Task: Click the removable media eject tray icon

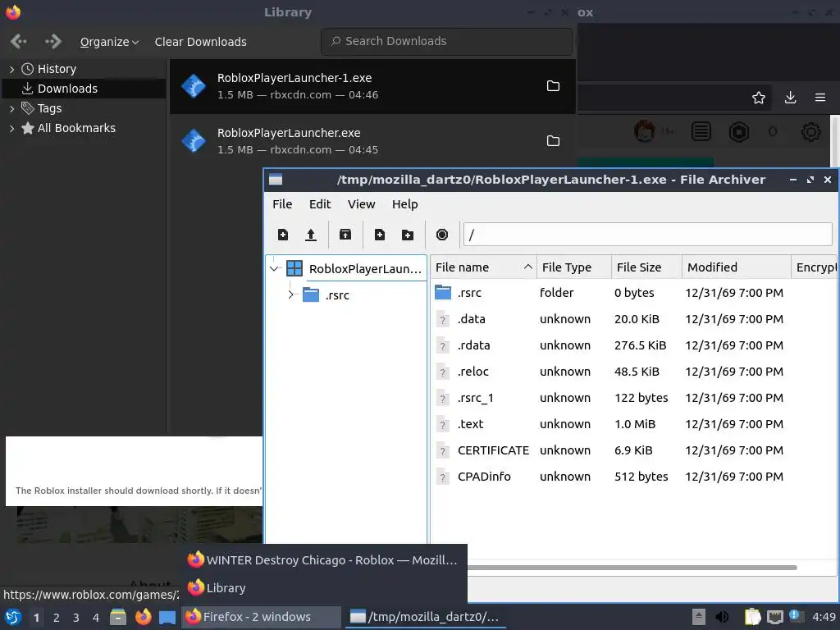Action: [698, 617]
